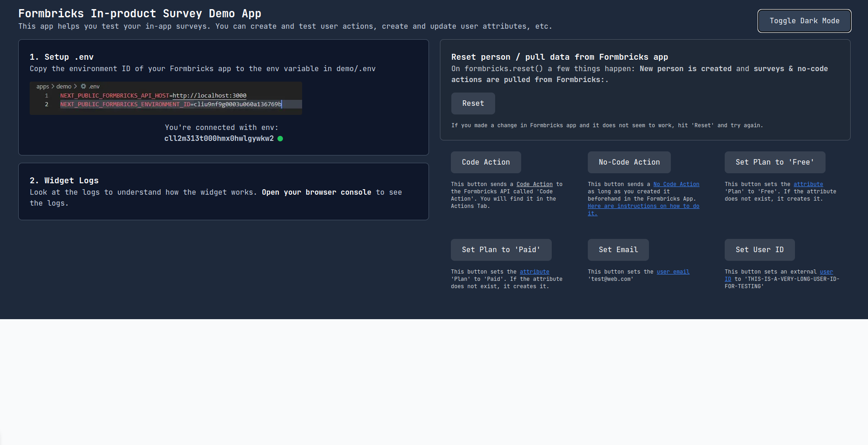Click the gear icon in the .env breadcrumb

83,86
